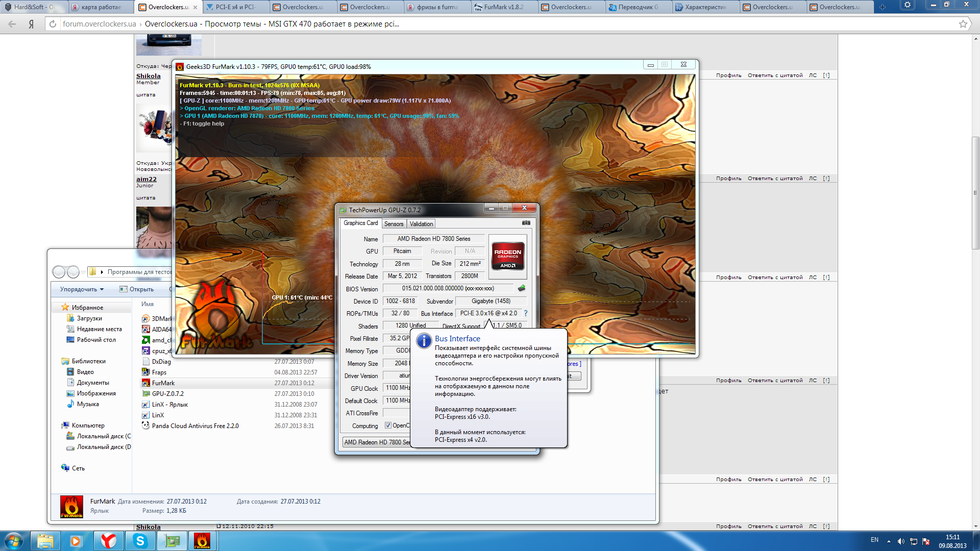Click the date '04.08.2013 22:57' in Explorer
This screenshot has width=980, height=551.
coord(296,372)
